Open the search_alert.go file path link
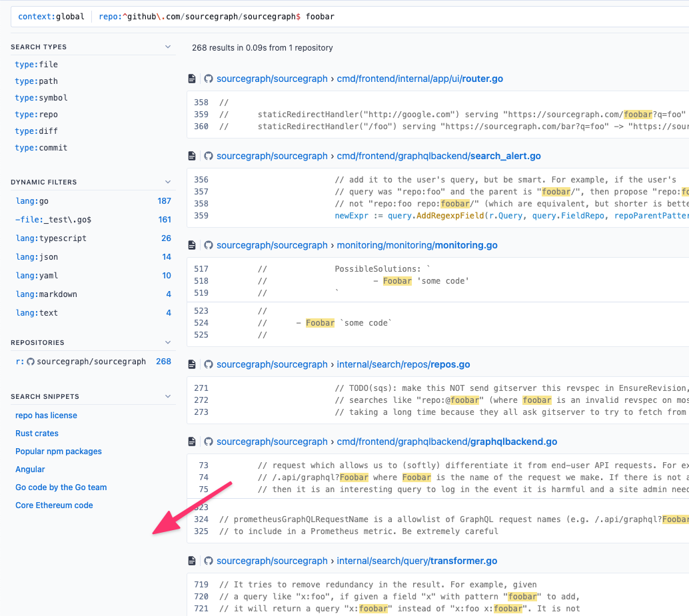This screenshot has width=689, height=616. click(439, 156)
